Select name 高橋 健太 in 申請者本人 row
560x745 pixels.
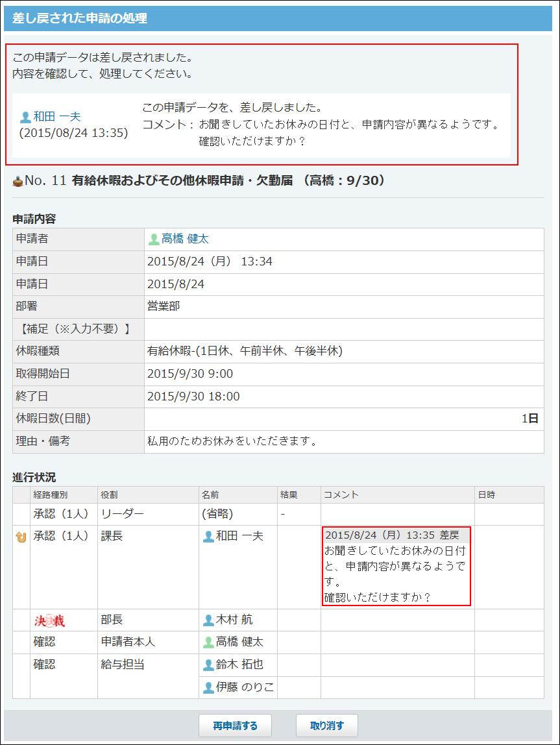coord(239,642)
